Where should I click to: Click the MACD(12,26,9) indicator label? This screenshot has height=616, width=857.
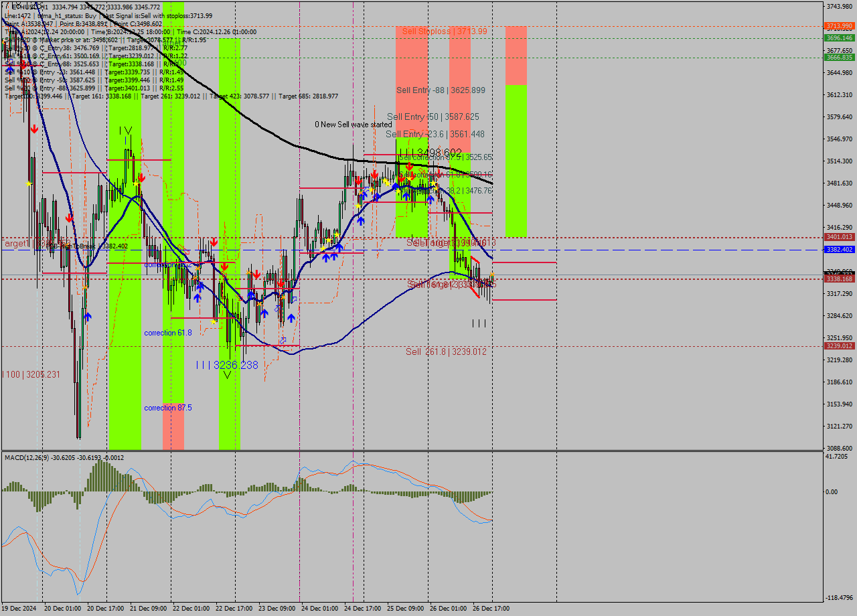tap(64, 457)
